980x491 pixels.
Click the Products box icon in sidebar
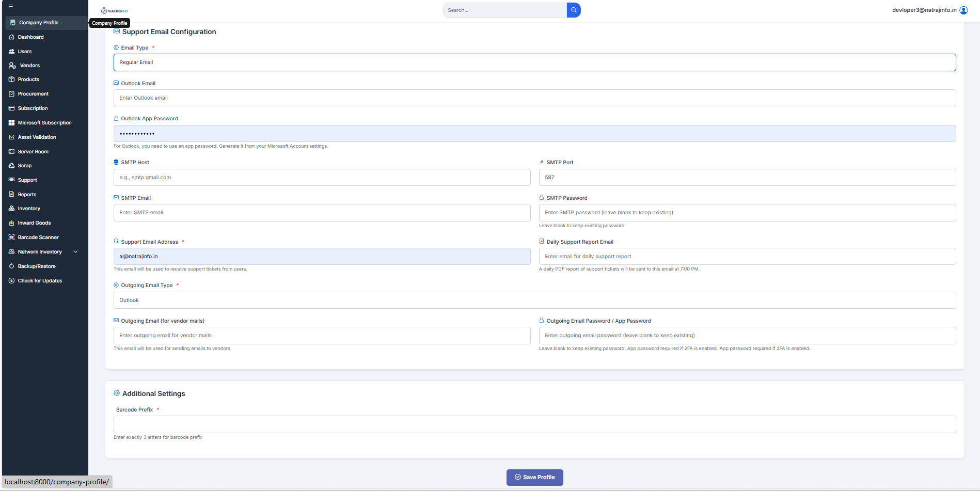tap(11, 80)
